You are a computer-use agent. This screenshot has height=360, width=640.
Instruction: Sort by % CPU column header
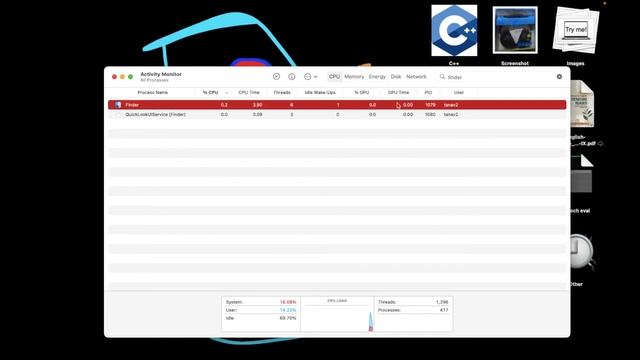tap(211, 93)
